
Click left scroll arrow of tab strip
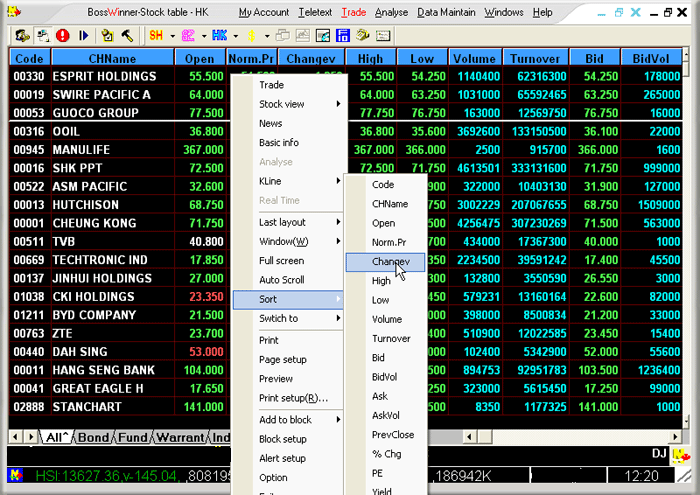tap(15, 437)
